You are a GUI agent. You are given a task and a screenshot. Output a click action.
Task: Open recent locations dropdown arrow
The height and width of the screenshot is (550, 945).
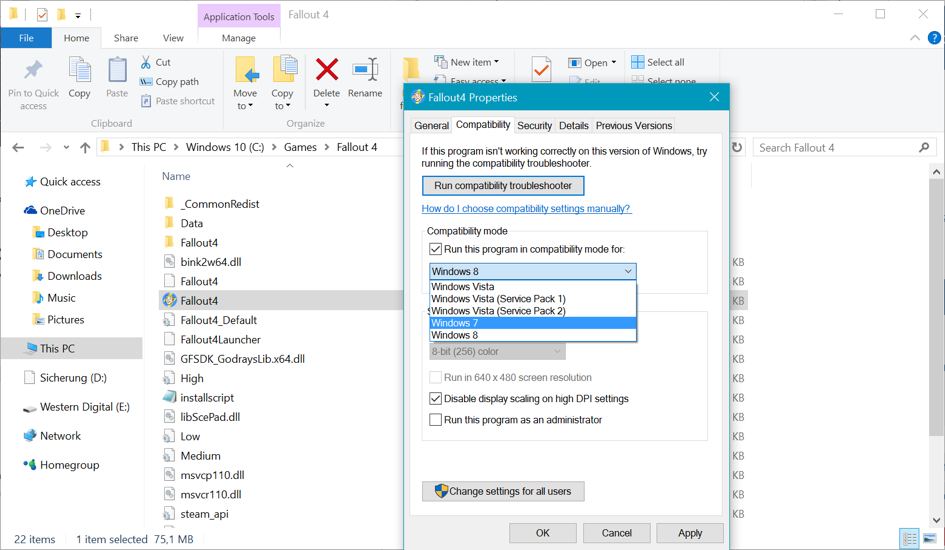66,148
